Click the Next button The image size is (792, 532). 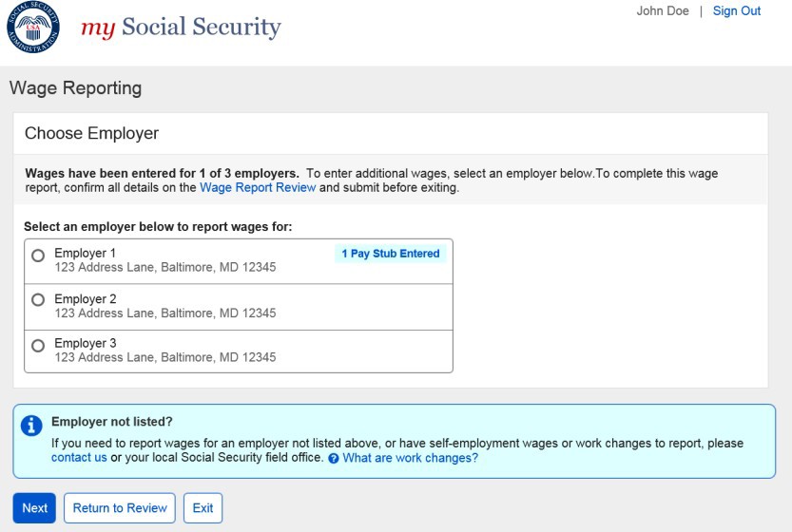click(34, 508)
